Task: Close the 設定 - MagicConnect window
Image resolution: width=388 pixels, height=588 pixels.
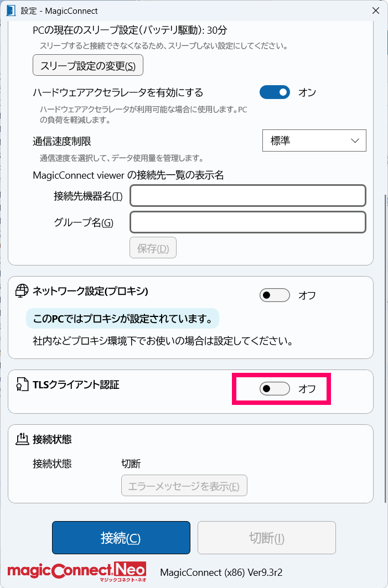Action: tap(376, 11)
